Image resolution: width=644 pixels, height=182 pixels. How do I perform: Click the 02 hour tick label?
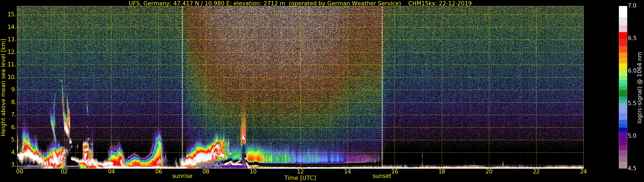coord(64,172)
